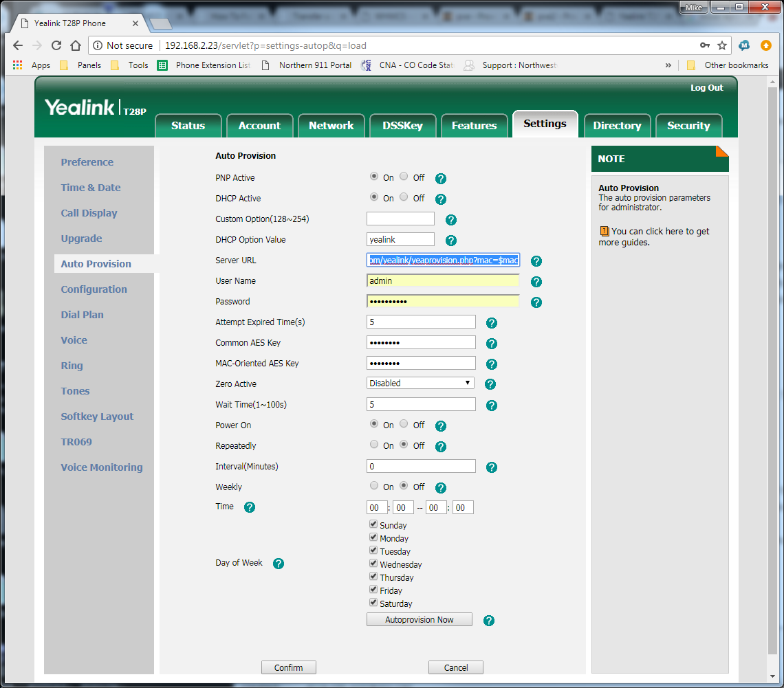Click the guide icon in the NOTE panel
This screenshot has width=784, height=688.
click(604, 232)
